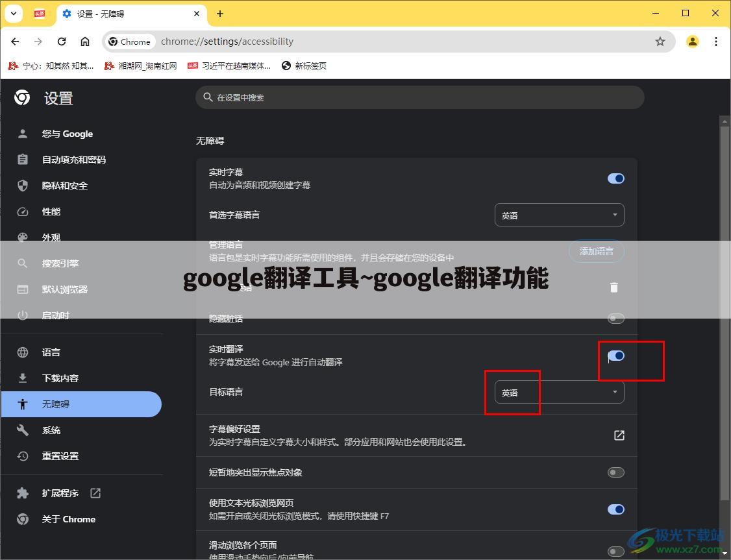Delete the language with the trash icon

coord(614,287)
